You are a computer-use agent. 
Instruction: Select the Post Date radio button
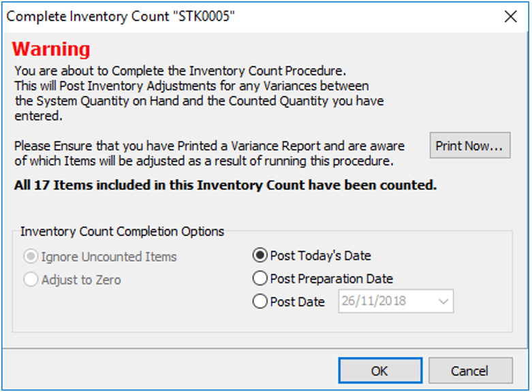[260, 301]
